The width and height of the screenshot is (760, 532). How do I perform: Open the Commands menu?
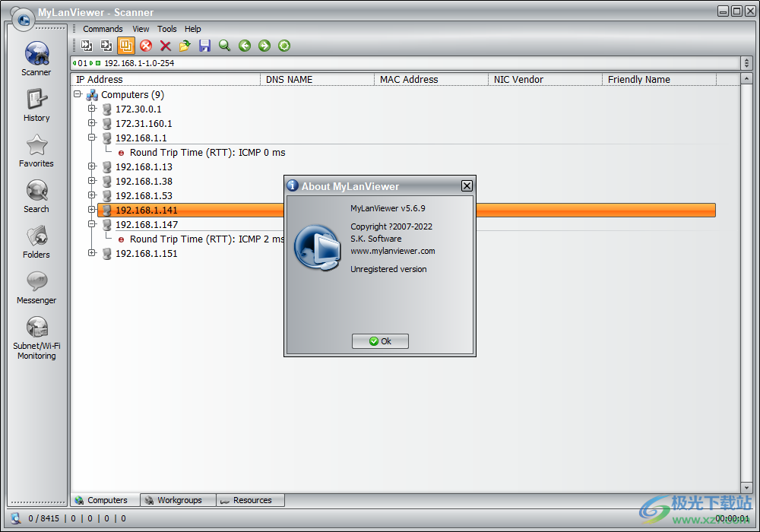coord(103,29)
